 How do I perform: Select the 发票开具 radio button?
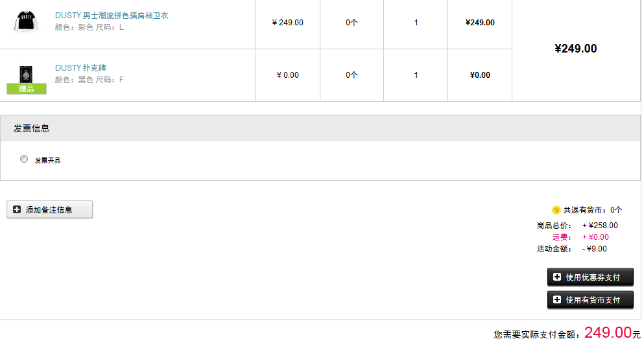[x=24, y=159]
